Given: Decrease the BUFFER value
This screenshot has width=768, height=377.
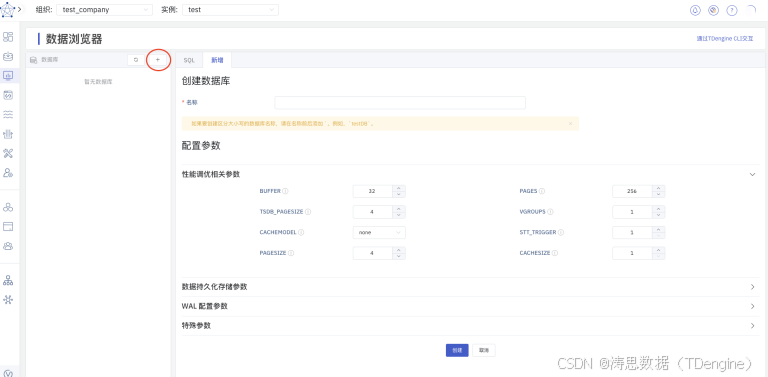Looking at the screenshot, I should (399, 194).
